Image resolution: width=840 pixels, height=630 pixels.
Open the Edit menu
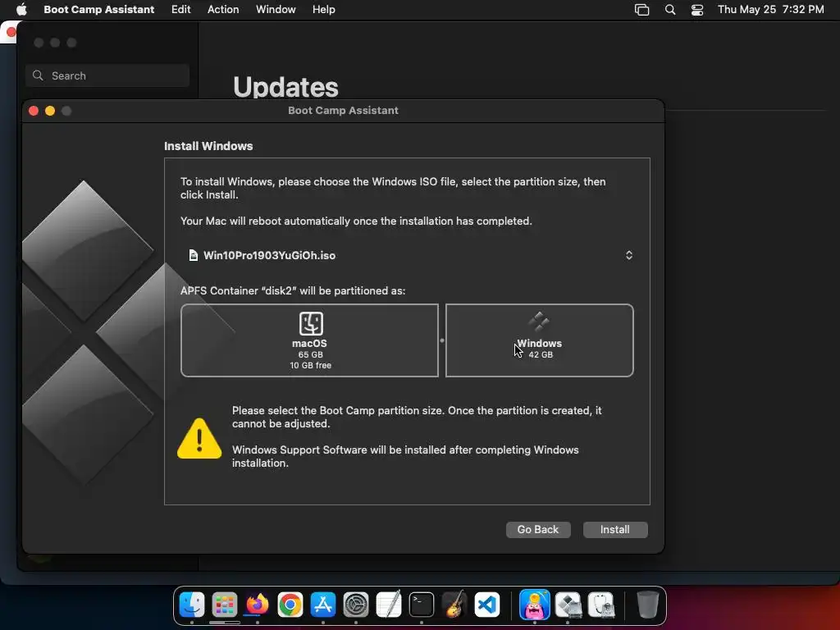tap(181, 9)
